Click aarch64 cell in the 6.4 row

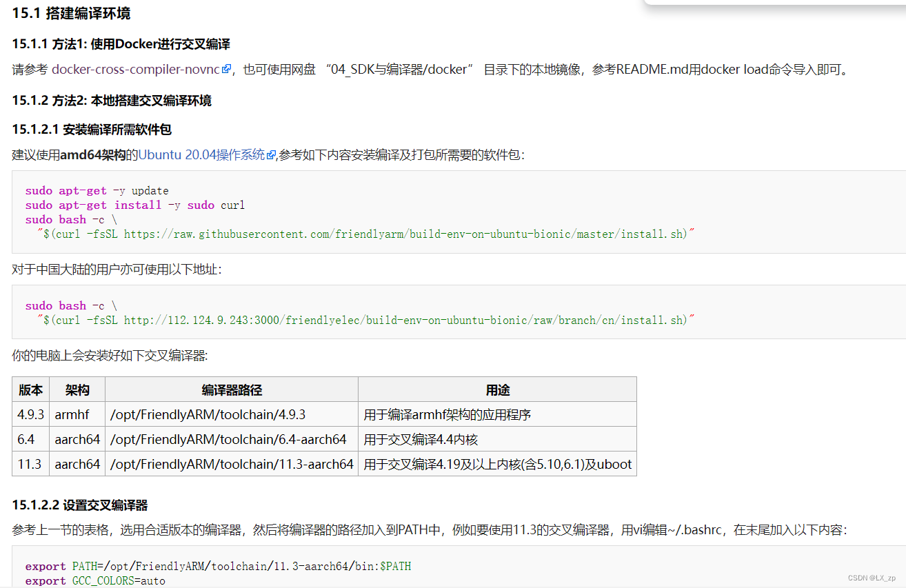click(x=77, y=439)
